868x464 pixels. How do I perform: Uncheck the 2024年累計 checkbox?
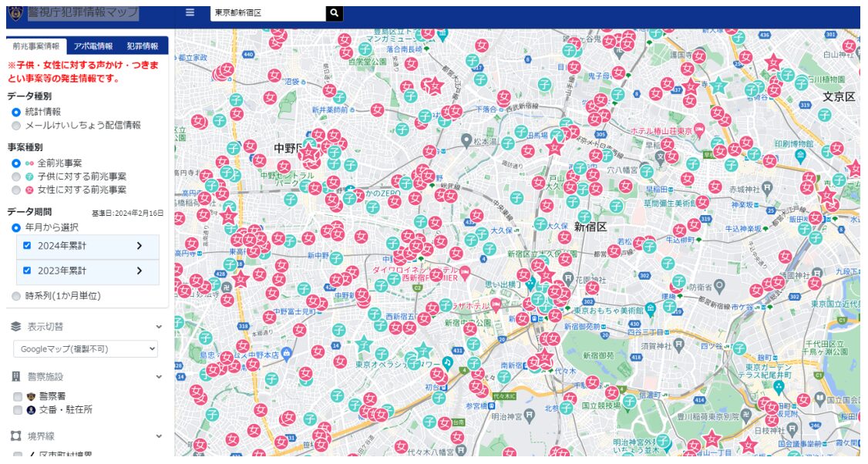pyautogui.click(x=27, y=246)
